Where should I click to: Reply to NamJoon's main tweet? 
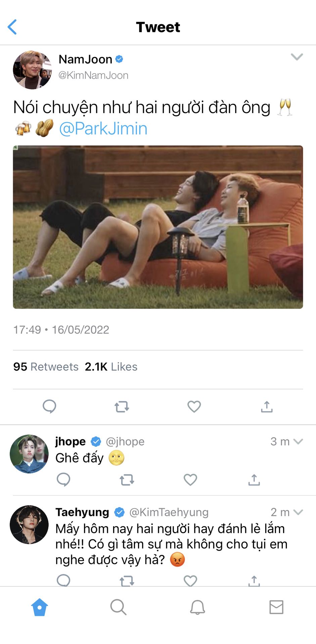point(49,406)
